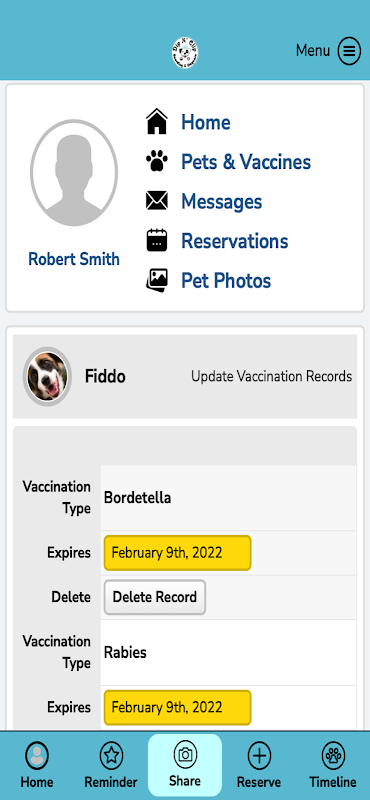Click the calendar icon beside Reservations

click(x=157, y=240)
